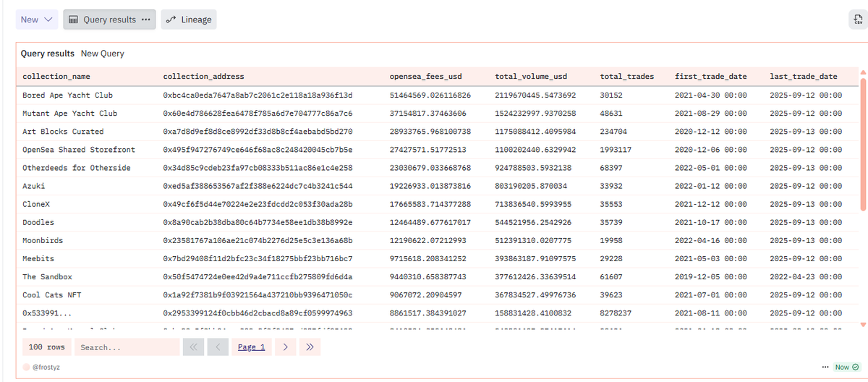Select the Meebits collection cell
The image size is (868, 382).
pyautogui.click(x=38, y=258)
